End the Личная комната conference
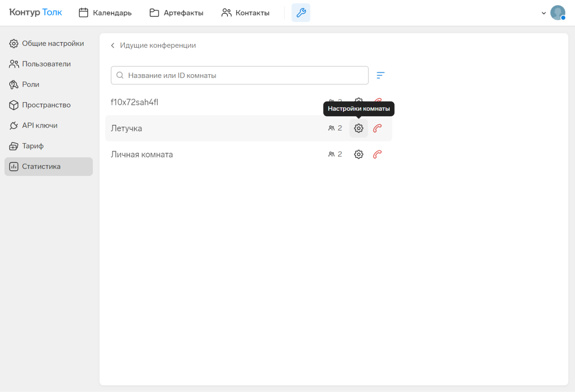 pyautogui.click(x=378, y=154)
